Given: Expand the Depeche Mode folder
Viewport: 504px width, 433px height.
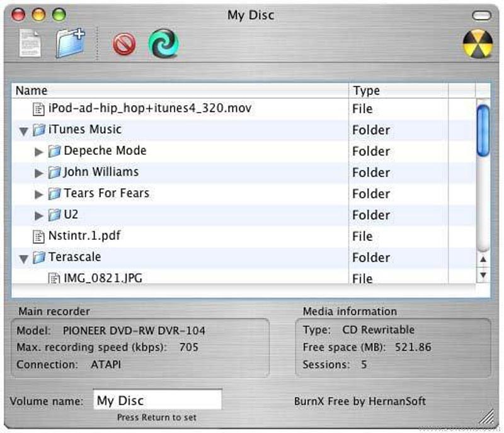Looking at the screenshot, I should 39,150.
